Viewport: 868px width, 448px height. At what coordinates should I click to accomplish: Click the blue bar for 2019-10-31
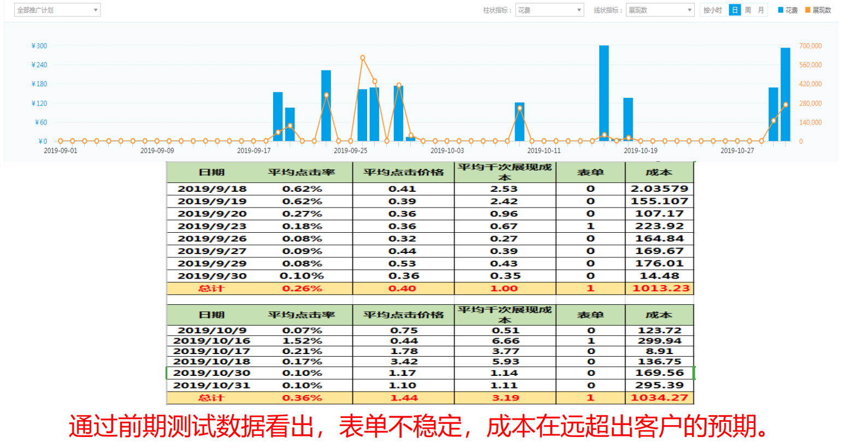click(786, 95)
